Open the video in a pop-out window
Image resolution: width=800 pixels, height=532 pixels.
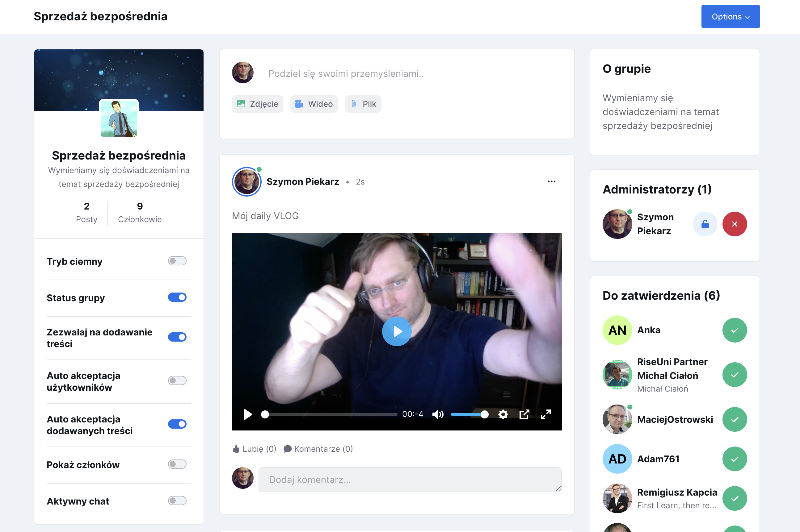point(524,414)
